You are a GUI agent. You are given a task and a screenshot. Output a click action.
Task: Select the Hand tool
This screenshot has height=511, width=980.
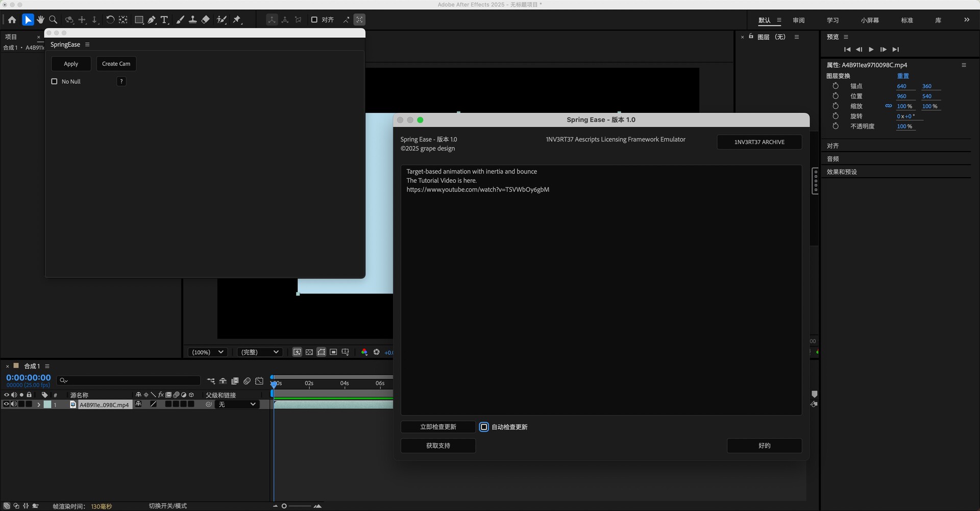click(40, 20)
